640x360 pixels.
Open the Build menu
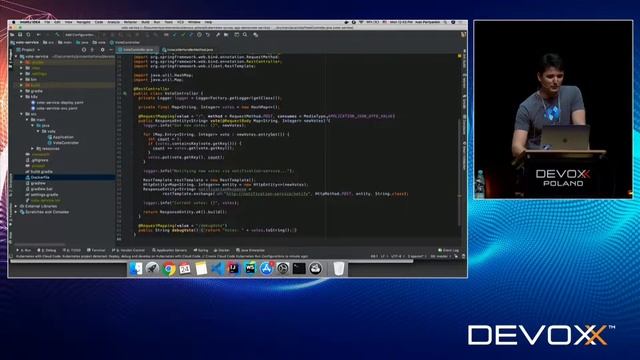tap(145, 22)
